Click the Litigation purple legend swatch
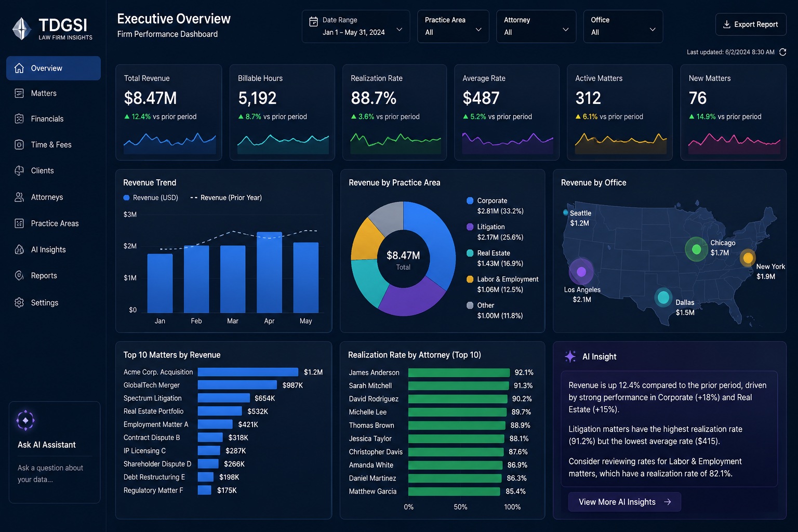Screen dimensions: 798x532 470,227
